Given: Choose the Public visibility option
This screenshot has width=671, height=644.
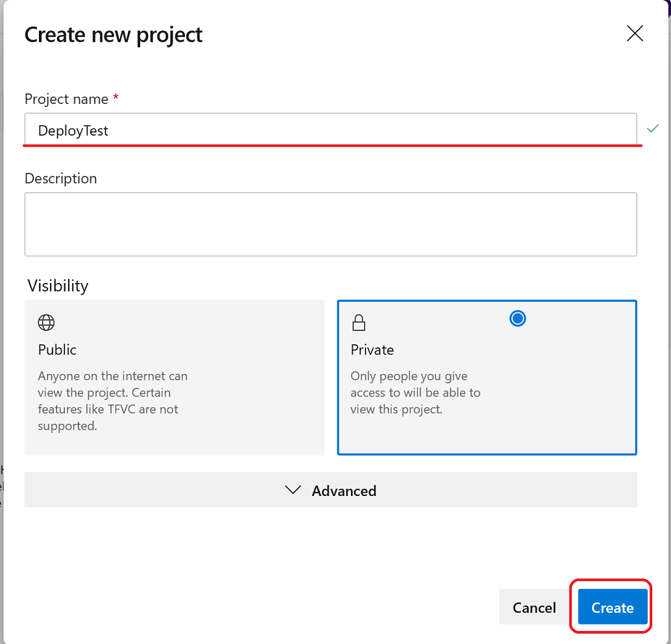Looking at the screenshot, I should [x=175, y=377].
